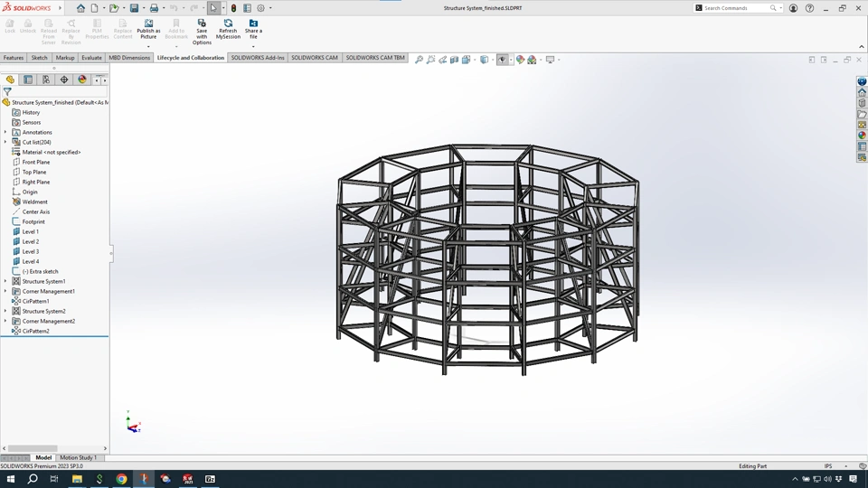
Task: Switch to the Sketch tab
Action: point(40,58)
